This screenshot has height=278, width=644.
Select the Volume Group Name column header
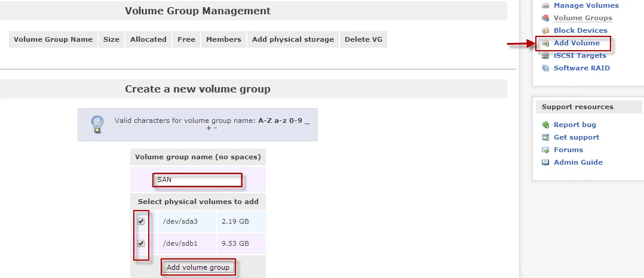click(53, 39)
